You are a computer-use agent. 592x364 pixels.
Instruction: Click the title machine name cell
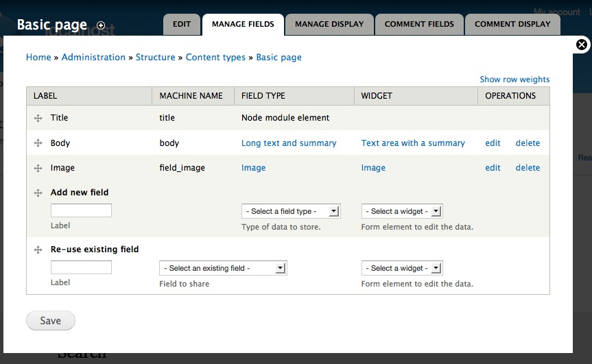pyautogui.click(x=167, y=118)
